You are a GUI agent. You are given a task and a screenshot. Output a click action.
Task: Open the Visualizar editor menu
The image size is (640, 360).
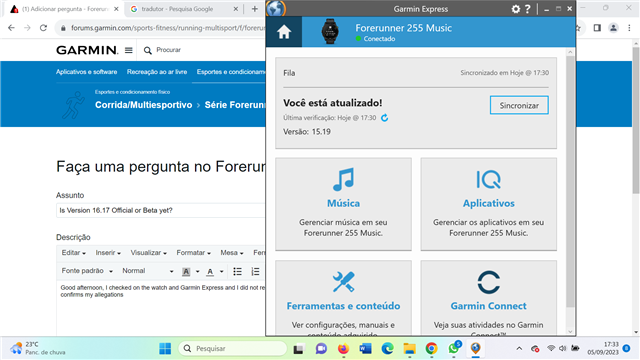[149, 253]
